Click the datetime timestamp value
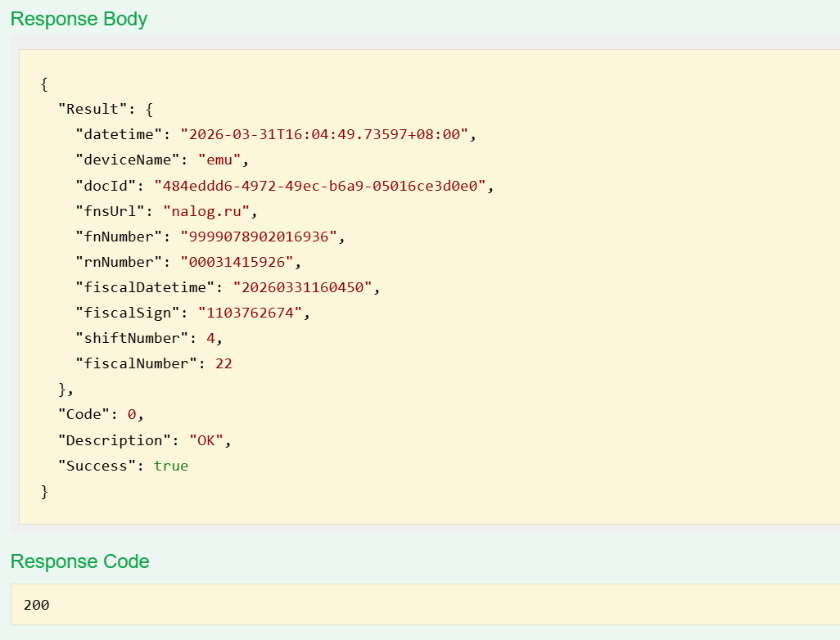 click(325, 134)
